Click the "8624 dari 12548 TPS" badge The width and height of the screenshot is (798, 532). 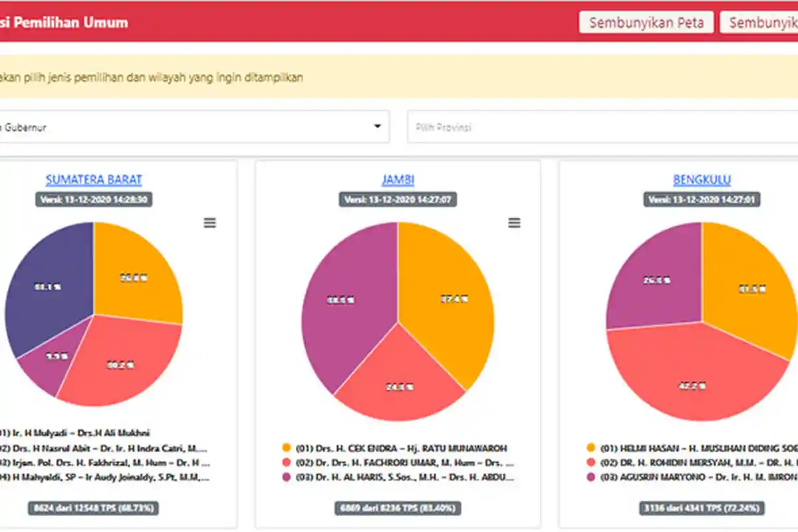(x=93, y=509)
